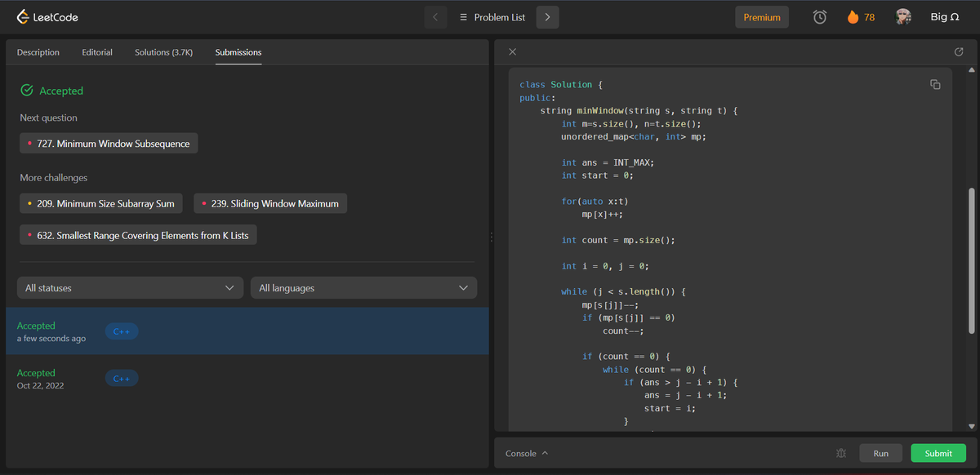
Task: Click the LeetCode logo
Action: point(47,17)
